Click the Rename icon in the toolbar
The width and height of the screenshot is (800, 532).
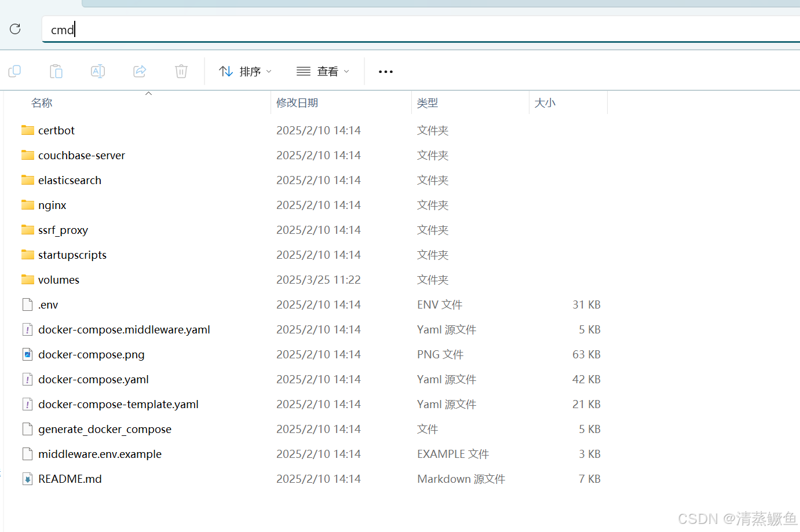coord(97,71)
